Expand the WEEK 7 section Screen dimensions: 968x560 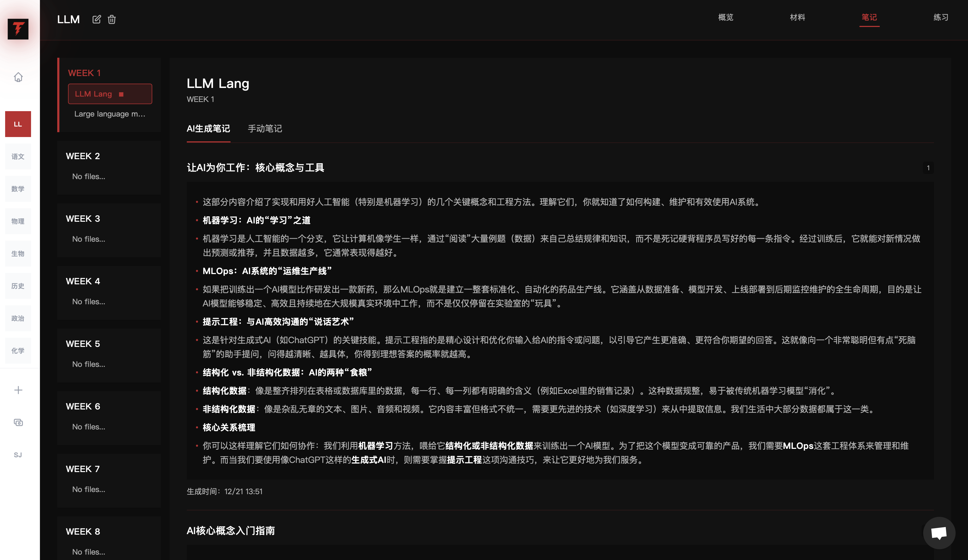[83, 469]
